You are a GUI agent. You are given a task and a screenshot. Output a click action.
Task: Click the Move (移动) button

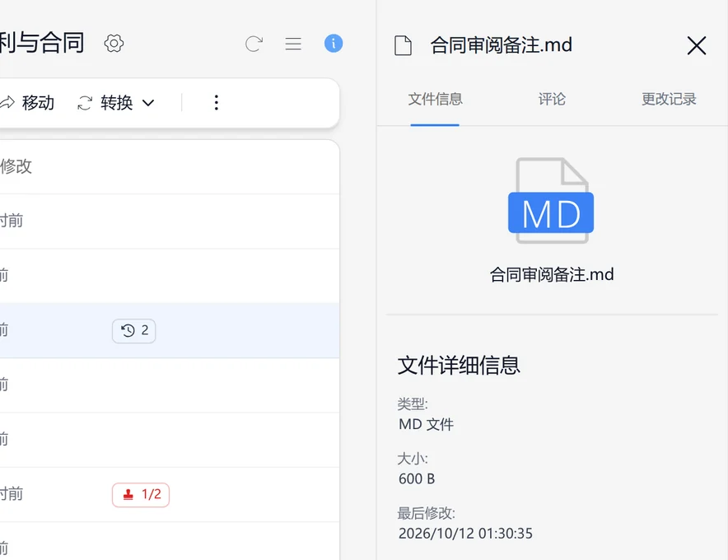click(27, 103)
